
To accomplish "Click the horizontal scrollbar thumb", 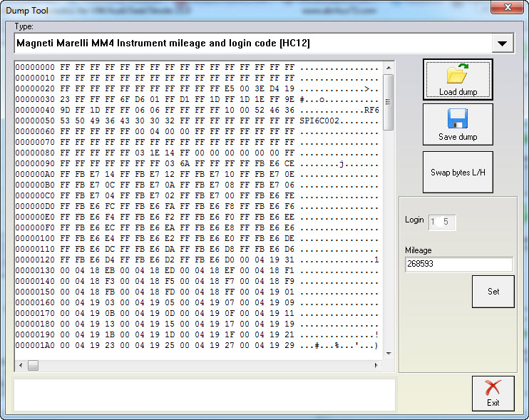I will [33, 365].
